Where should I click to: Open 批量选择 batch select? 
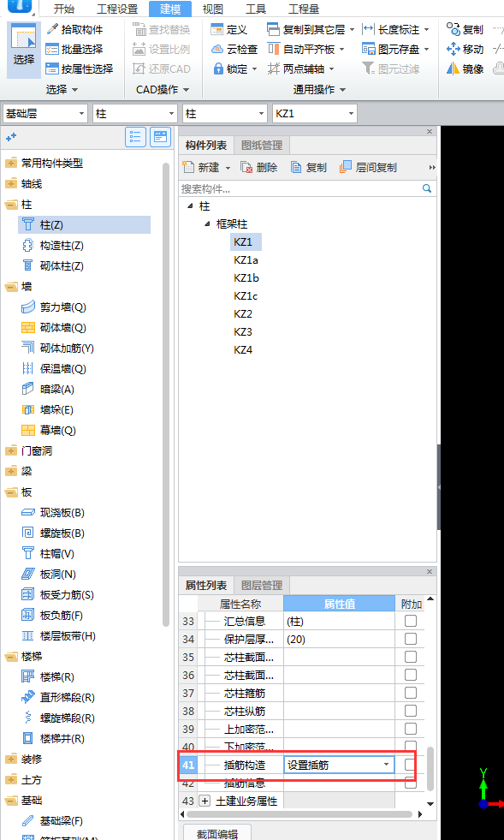[x=74, y=50]
